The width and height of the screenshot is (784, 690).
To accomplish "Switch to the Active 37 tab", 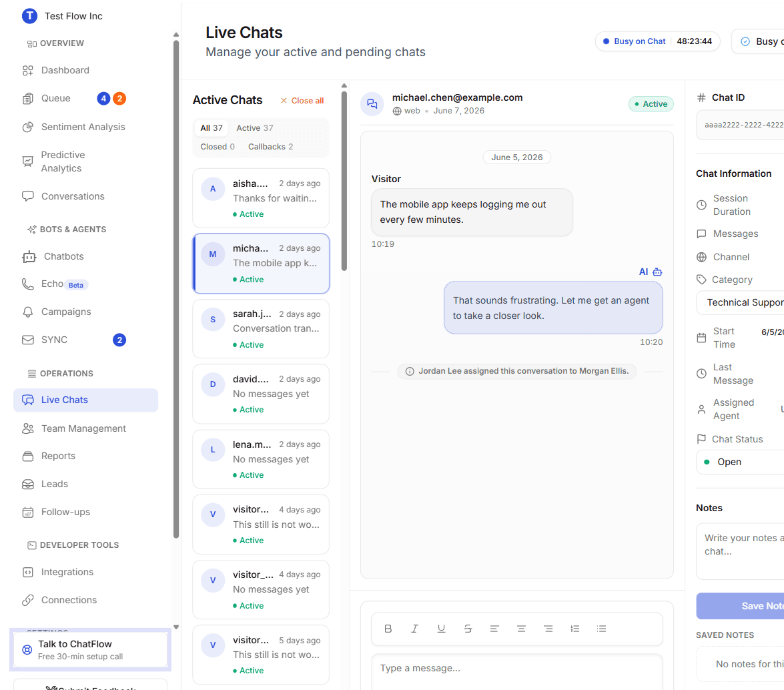I will click(255, 128).
